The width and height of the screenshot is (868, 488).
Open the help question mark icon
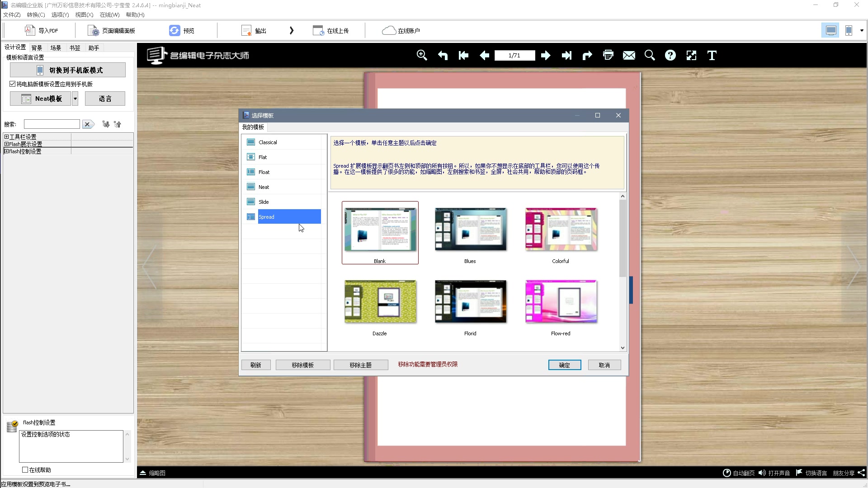pyautogui.click(x=670, y=55)
